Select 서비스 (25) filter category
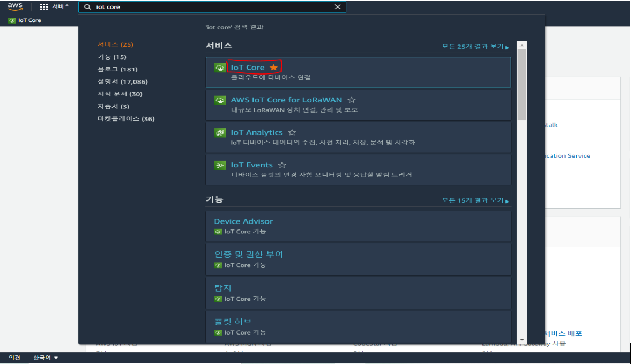Viewport: 632px width, 364px height. pyautogui.click(x=115, y=44)
